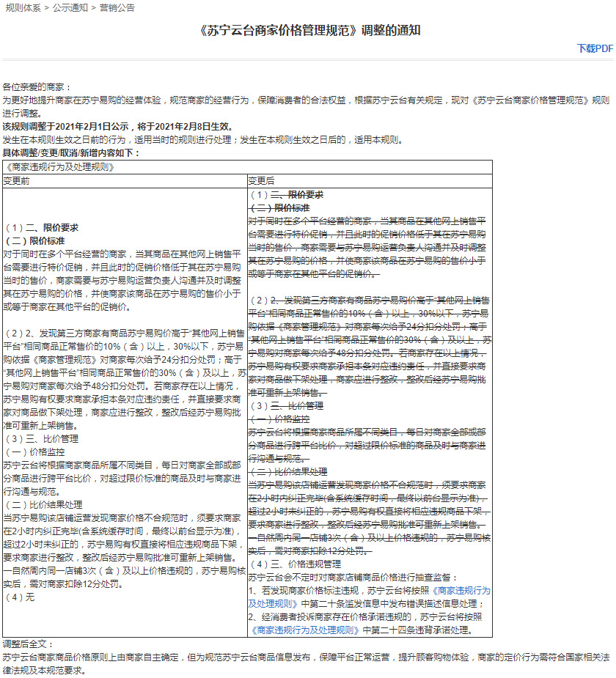Click （一）价格监控 in the 变更前 column

pyautogui.click(x=35, y=452)
